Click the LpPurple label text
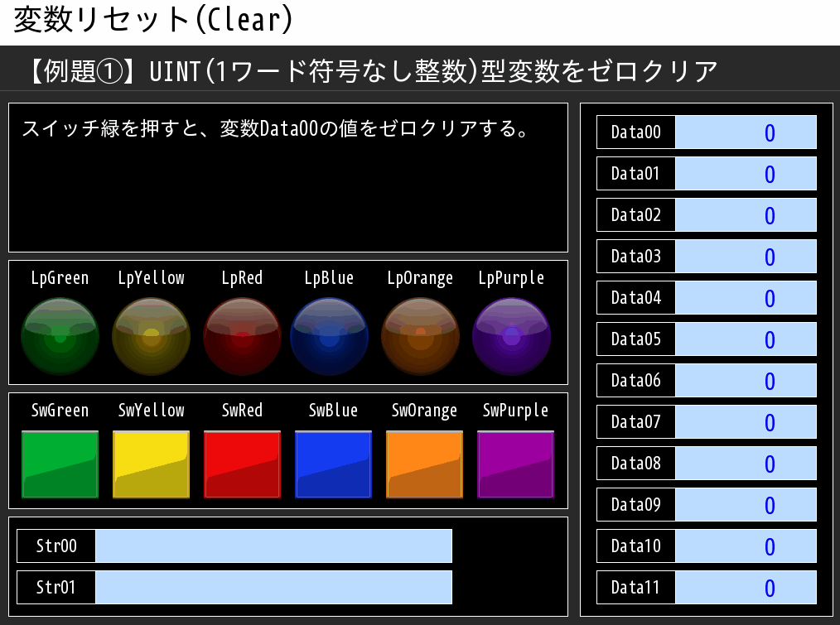This screenshot has height=625, width=840. point(512,278)
